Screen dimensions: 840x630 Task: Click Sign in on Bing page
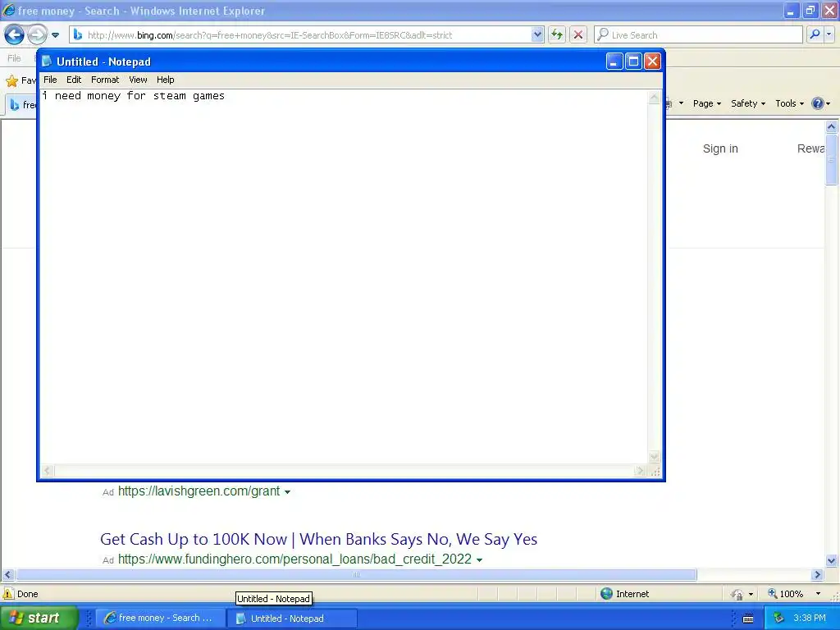click(x=720, y=149)
